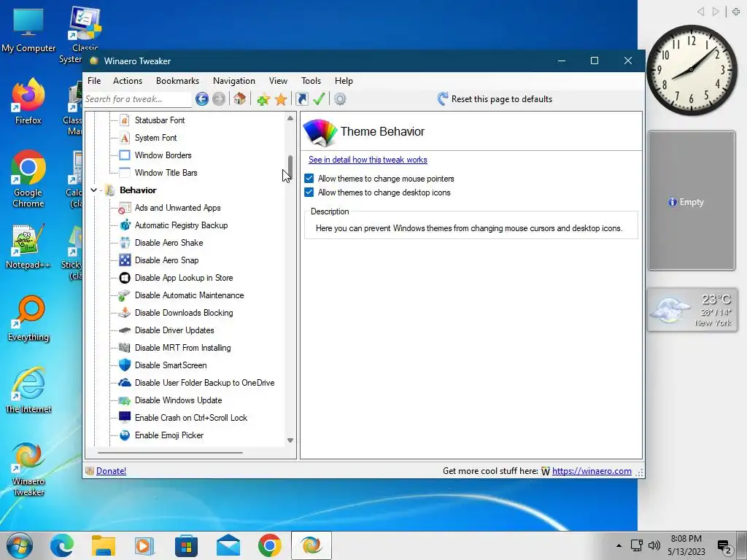Image resolution: width=747 pixels, height=560 pixels.
Task: Add bookmark with green plus star icon
Action: [263, 99]
